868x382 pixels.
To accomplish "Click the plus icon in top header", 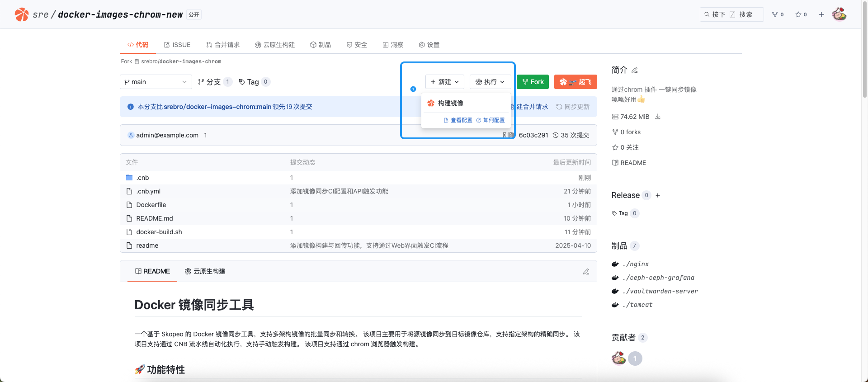I will coord(821,14).
